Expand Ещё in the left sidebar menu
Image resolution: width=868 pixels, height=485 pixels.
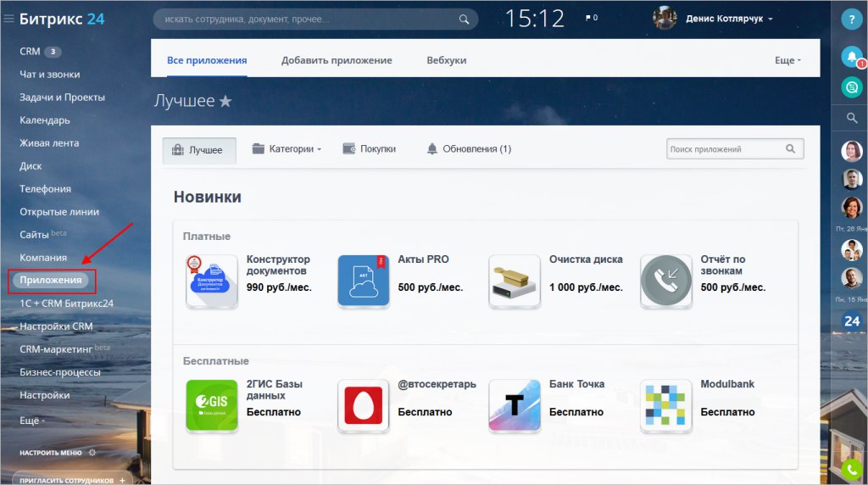point(32,421)
